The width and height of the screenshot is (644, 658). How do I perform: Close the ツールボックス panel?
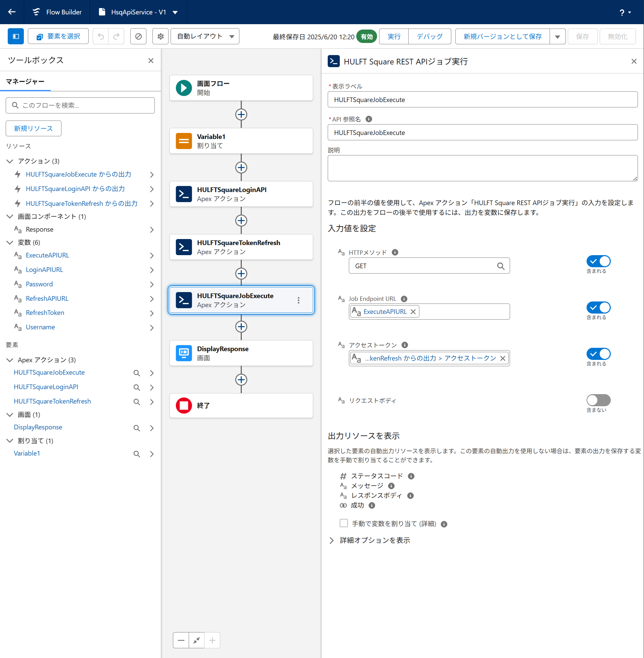151,60
